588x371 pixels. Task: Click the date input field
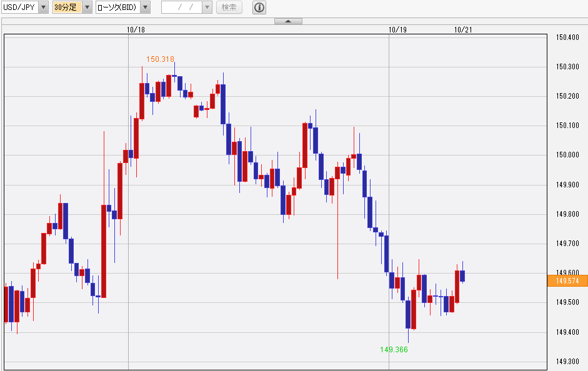(x=182, y=7)
